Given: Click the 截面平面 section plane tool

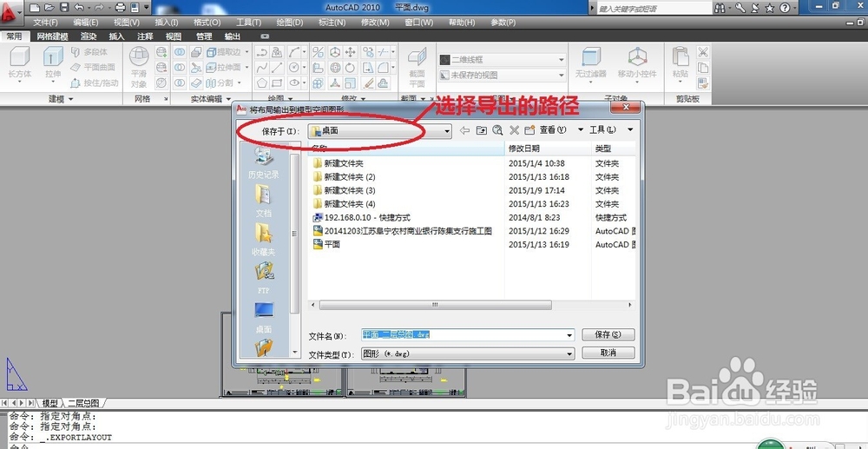Looking at the screenshot, I should [417, 68].
